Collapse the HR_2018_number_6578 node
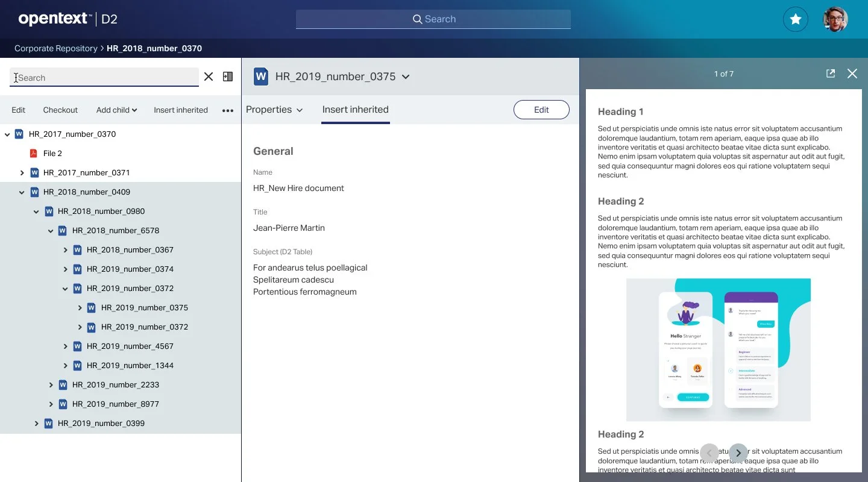Viewport: 868px width, 482px height. pos(51,231)
